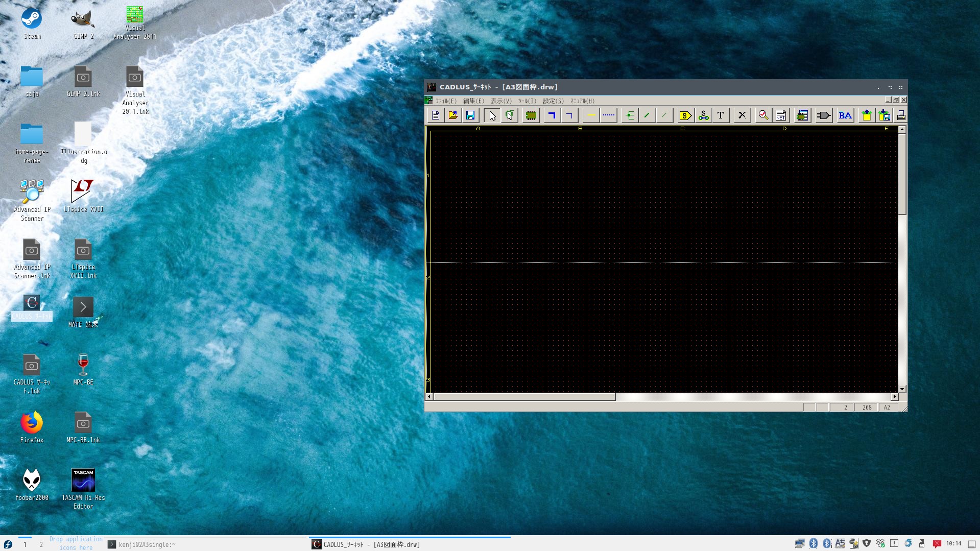Expand the 表示(V) menu
Viewport: 980px width, 551px height.
pos(500,101)
